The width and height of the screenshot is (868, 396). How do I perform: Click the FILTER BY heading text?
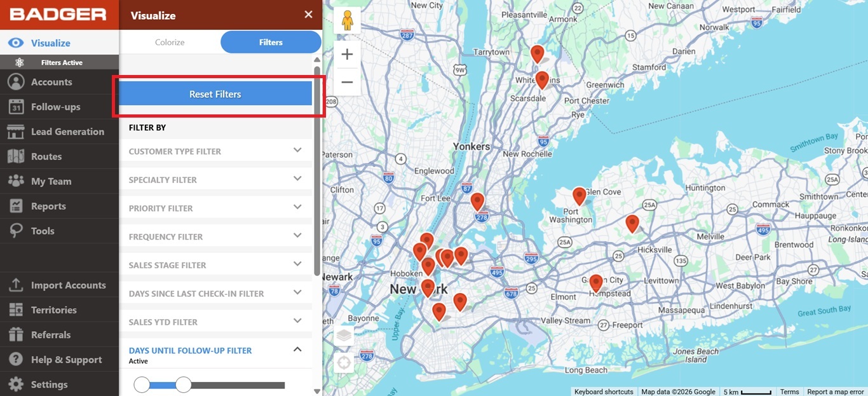click(147, 128)
